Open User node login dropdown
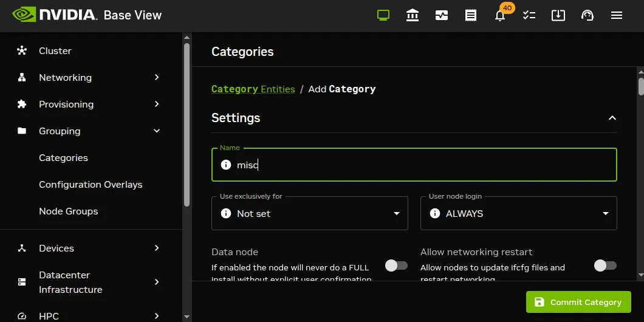Viewport: 644px width, 322px height. 519,213
